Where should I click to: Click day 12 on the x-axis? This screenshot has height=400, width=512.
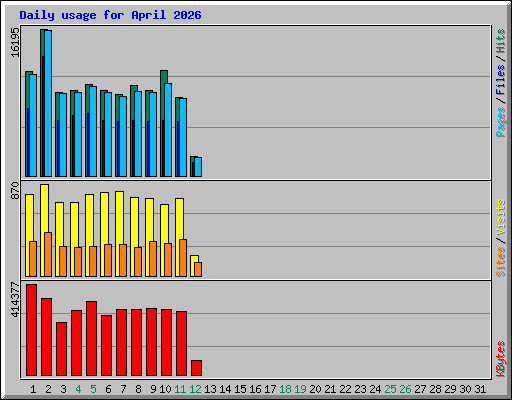point(195,389)
